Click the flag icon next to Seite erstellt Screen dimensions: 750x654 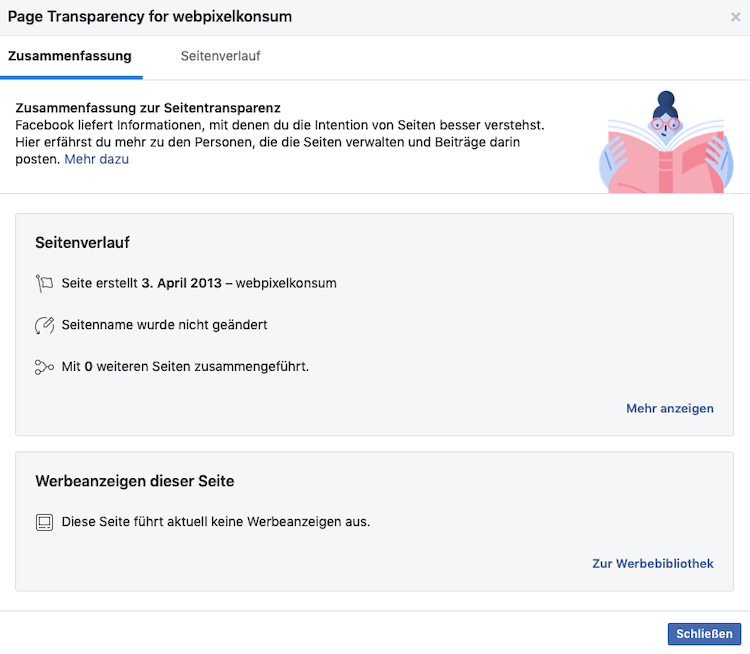pyautogui.click(x=44, y=283)
